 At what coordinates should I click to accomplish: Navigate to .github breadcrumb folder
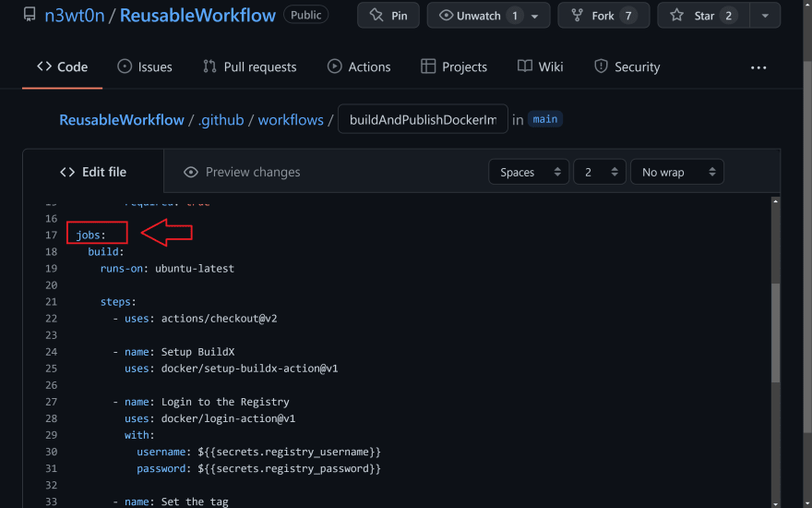(221, 120)
